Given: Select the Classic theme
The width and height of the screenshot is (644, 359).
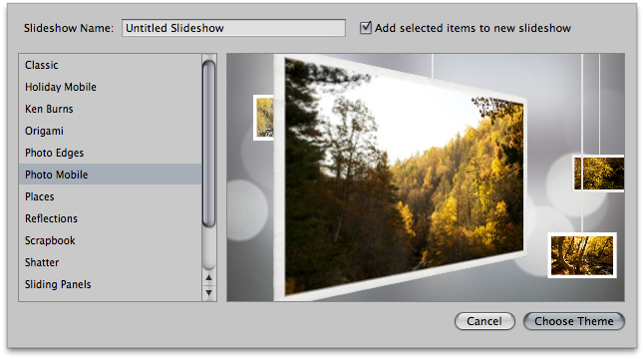Looking at the screenshot, I should (110, 65).
